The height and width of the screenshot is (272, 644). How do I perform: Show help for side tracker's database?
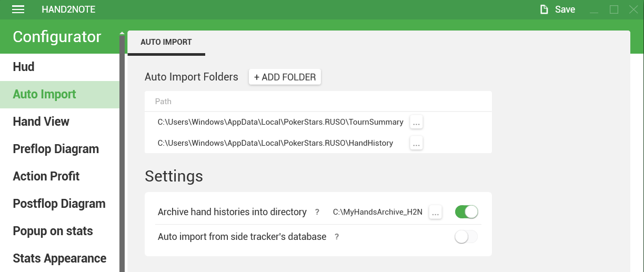point(337,237)
